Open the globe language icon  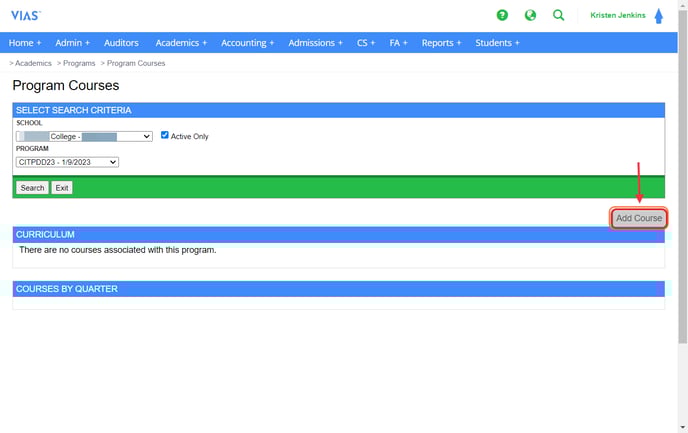click(x=530, y=15)
